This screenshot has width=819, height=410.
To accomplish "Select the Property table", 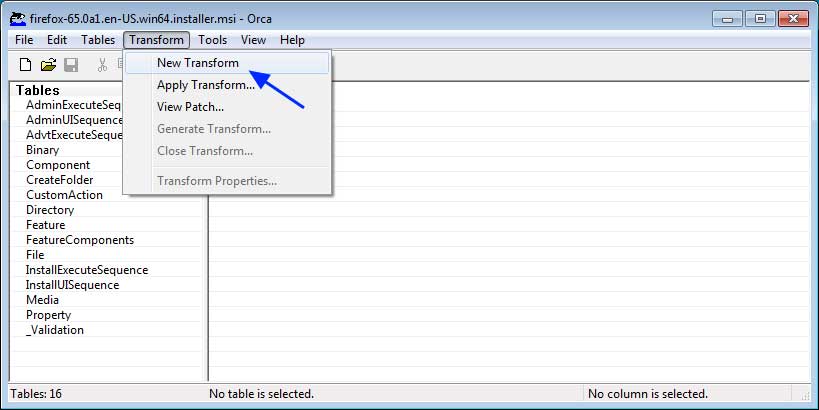I will pyautogui.click(x=48, y=315).
